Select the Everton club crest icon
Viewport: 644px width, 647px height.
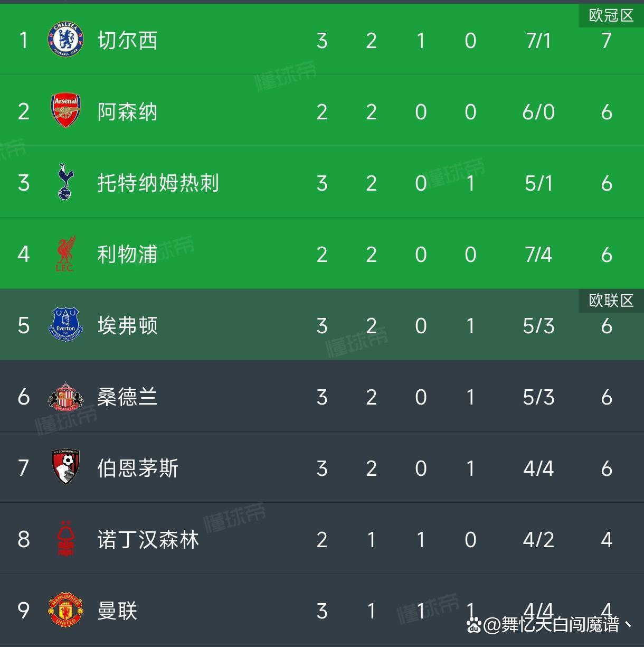coord(65,325)
